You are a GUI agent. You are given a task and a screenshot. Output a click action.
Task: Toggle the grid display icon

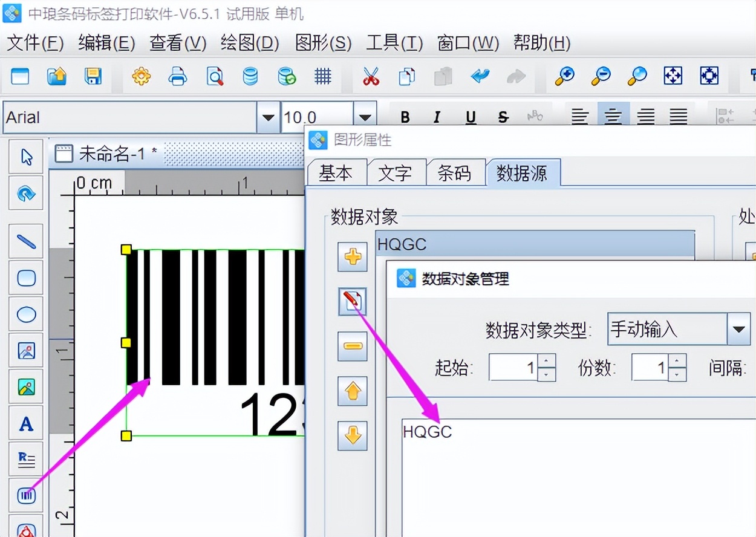(x=323, y=76)
